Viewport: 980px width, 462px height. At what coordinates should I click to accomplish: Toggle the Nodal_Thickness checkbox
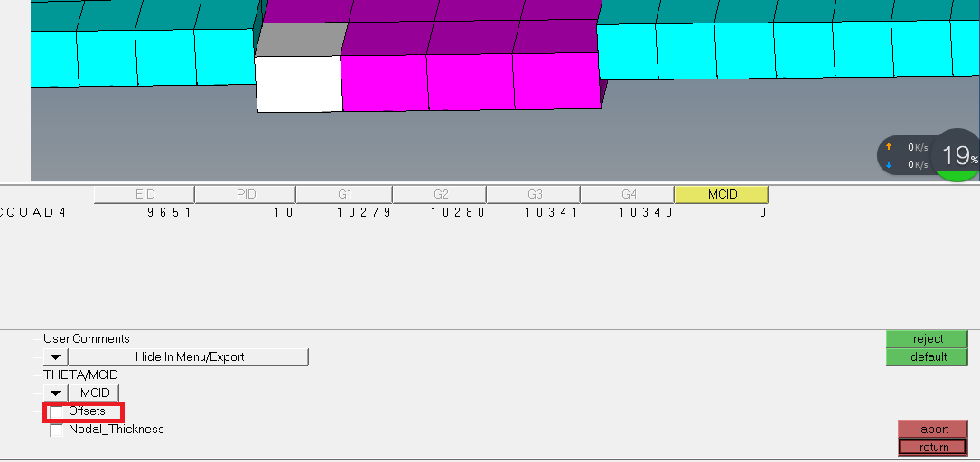58,430
